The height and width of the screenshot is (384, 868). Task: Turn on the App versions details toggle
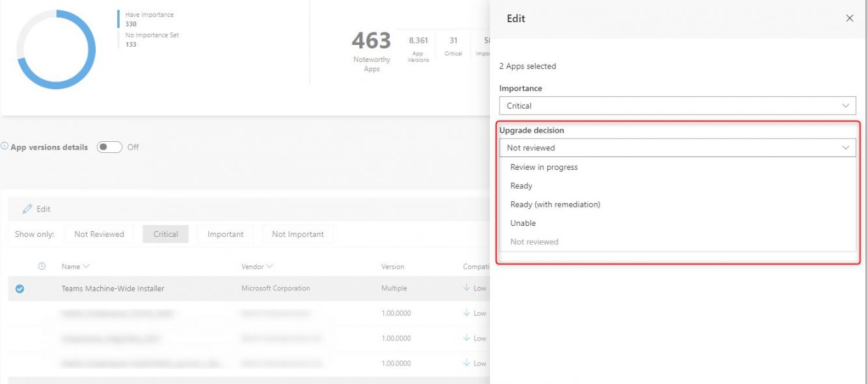tap(109, 146)
